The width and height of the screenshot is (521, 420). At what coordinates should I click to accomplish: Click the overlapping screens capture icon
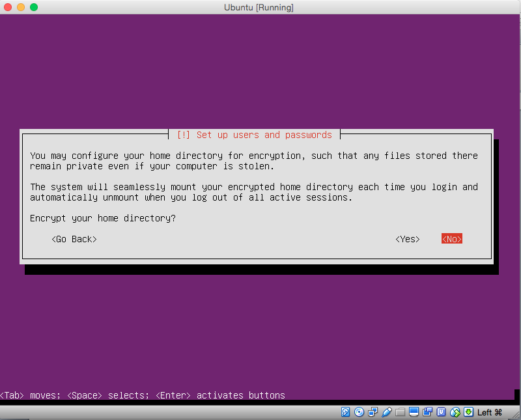pos(428,412)
